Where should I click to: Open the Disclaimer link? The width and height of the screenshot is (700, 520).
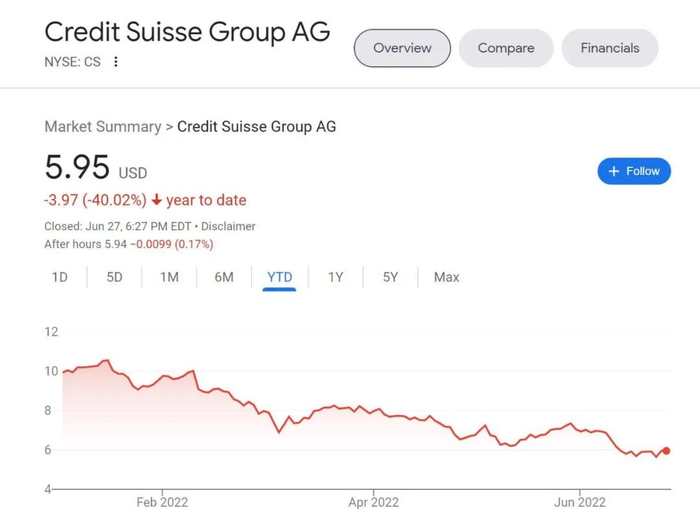point(229,226)
